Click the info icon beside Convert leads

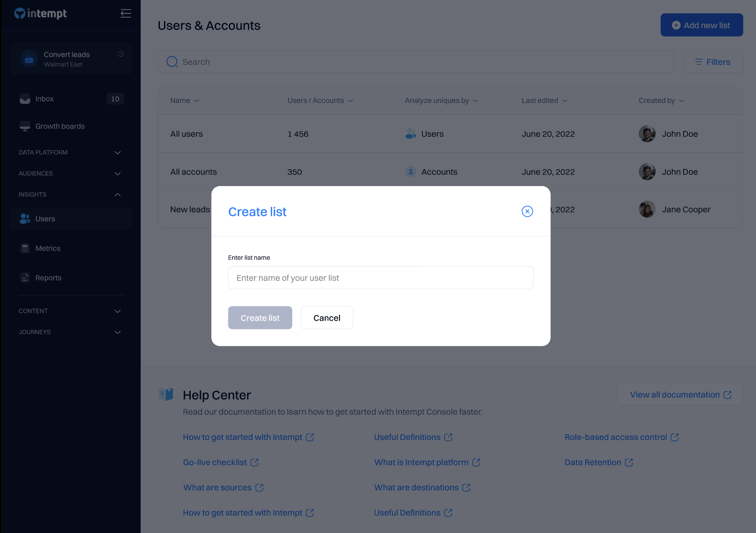(x=121, y=54)
